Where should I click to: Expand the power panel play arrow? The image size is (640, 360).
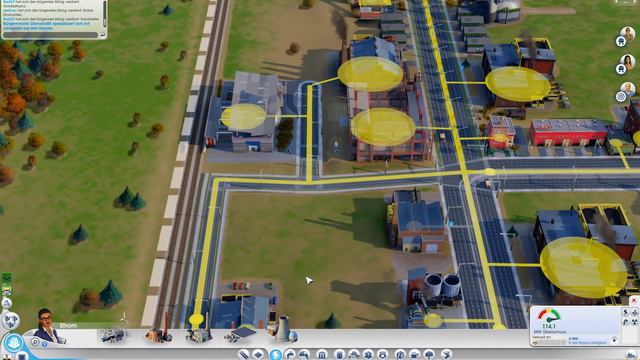pyautogui.click(x=614, y=340)
